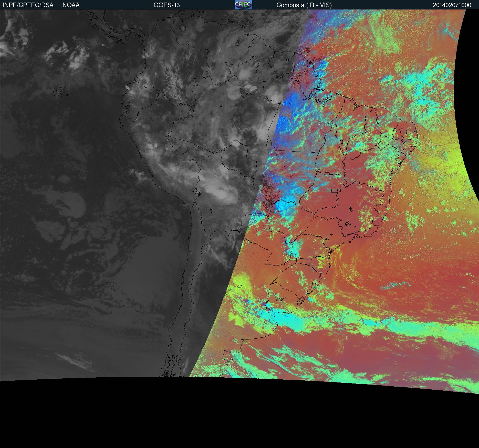Screen dimensions: 479x448
Task: Click the NOAA label in header
Action: [x=71, y=5]
